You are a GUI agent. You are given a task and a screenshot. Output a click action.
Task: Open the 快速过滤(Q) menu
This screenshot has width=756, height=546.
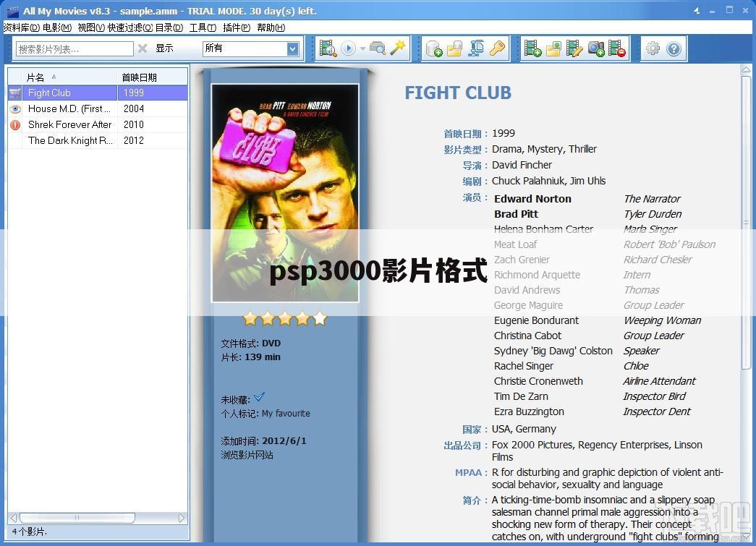pyautogui.click(x=129, y=27)
